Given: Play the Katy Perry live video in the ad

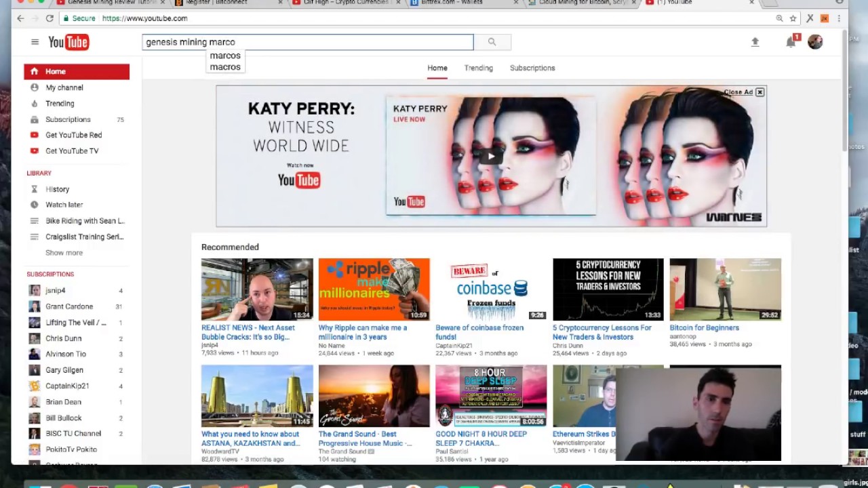Looking at the screenshot, I should click(x=491, y=157).
